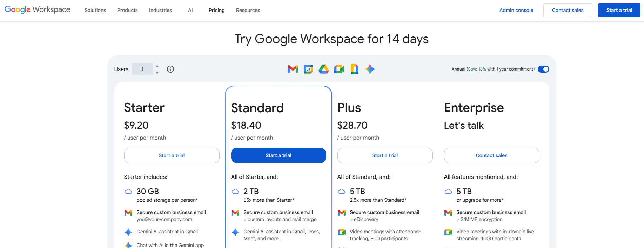Viewport: 644px width, 248px height.
Task: Click Contact sales for the Enterprise plan
Action: 492,155
